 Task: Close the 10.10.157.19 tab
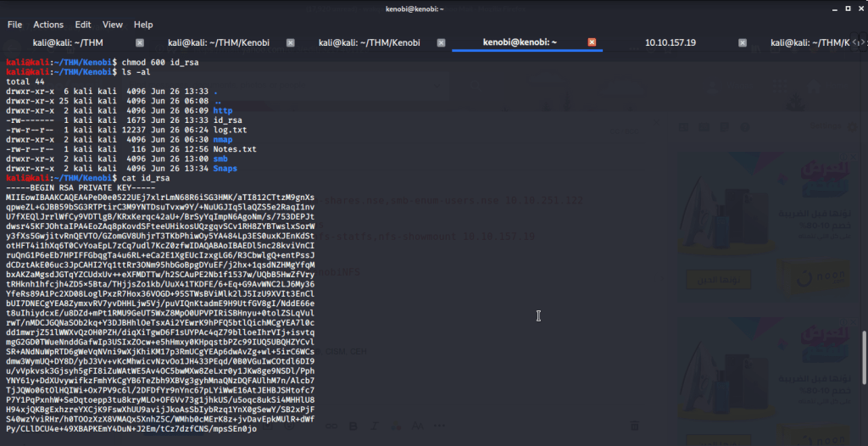[x=743, y=42]
